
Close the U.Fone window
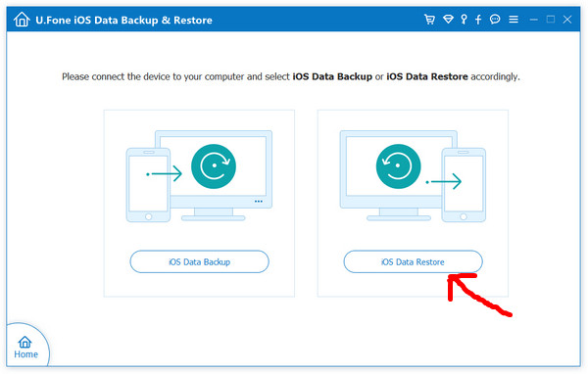(567, 20)
